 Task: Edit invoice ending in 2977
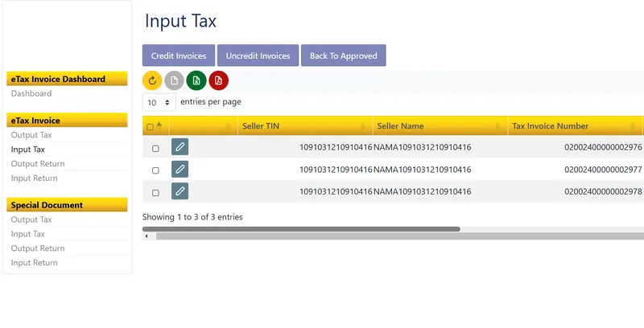pyautogui.click(x=180, y=170)
